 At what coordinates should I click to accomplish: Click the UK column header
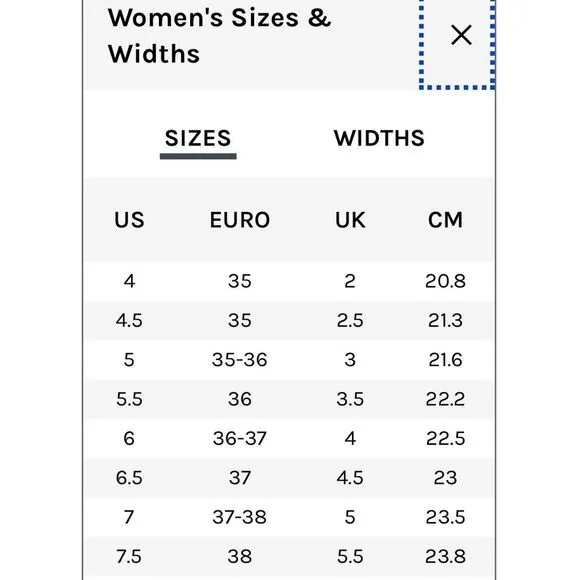click(x=350, y=220)
